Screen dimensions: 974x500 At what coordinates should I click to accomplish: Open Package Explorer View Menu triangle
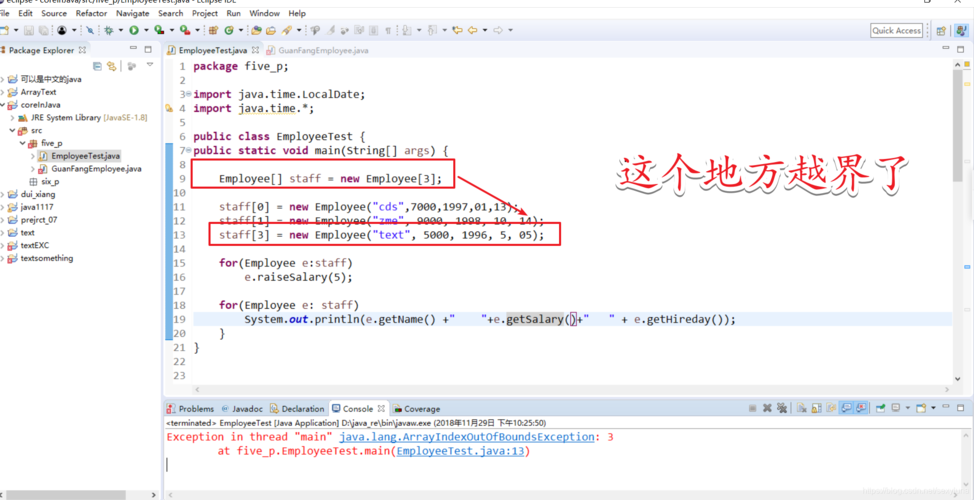(150, 65)
